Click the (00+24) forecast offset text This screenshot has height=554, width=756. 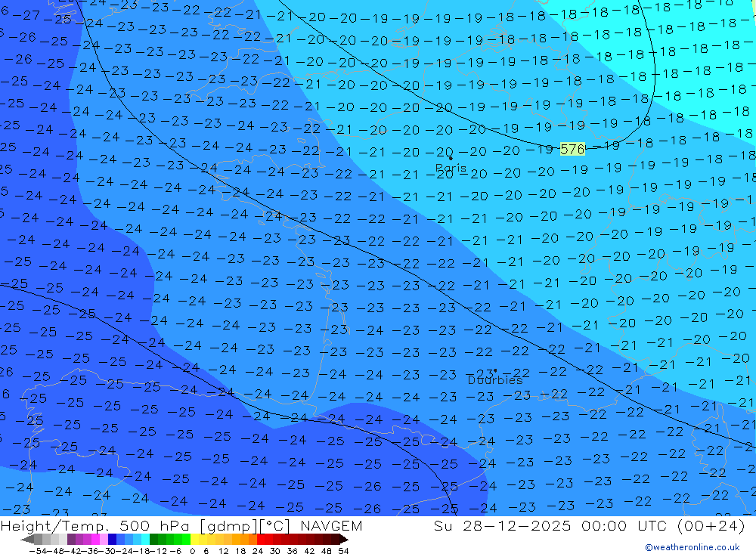click(711, 525)
